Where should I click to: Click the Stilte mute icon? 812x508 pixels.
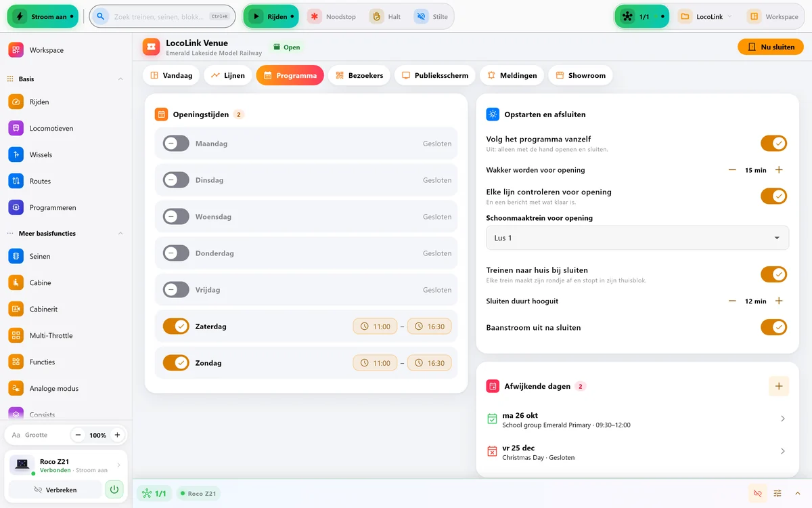(x=422, y=16)
